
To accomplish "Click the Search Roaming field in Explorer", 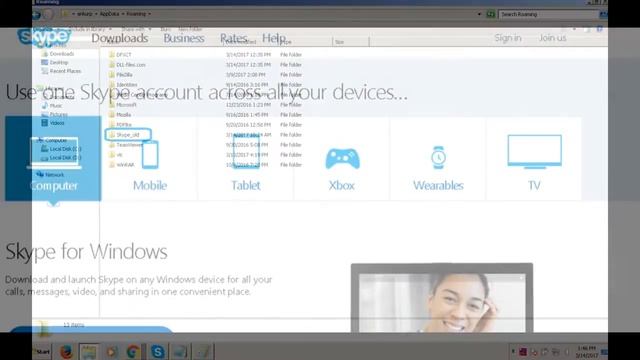I will tap(548, 14).
